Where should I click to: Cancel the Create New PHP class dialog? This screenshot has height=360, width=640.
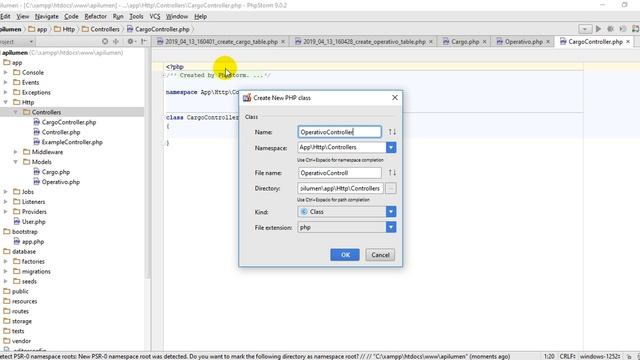tap(380, 255)
